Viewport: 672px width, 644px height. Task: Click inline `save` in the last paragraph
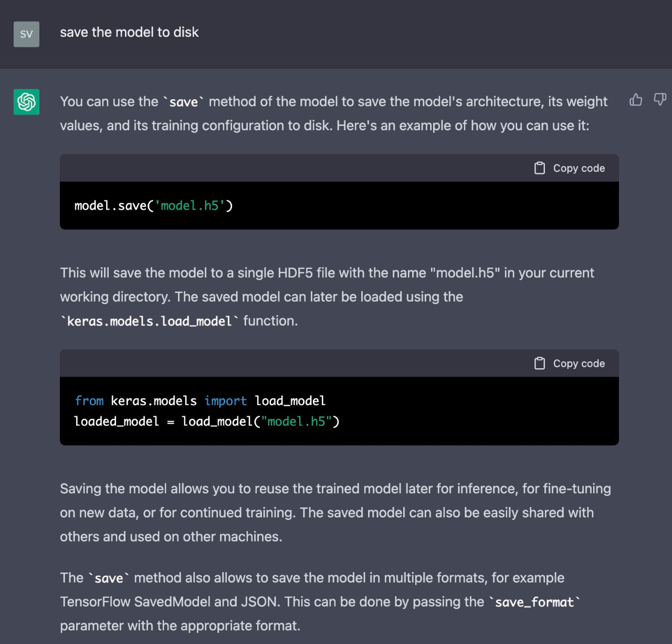109,579
